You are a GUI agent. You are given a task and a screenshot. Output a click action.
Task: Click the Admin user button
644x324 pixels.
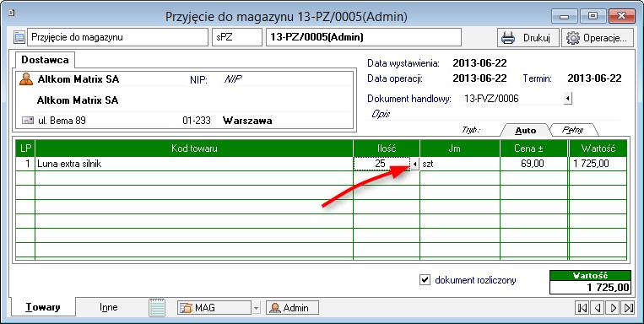292,308
